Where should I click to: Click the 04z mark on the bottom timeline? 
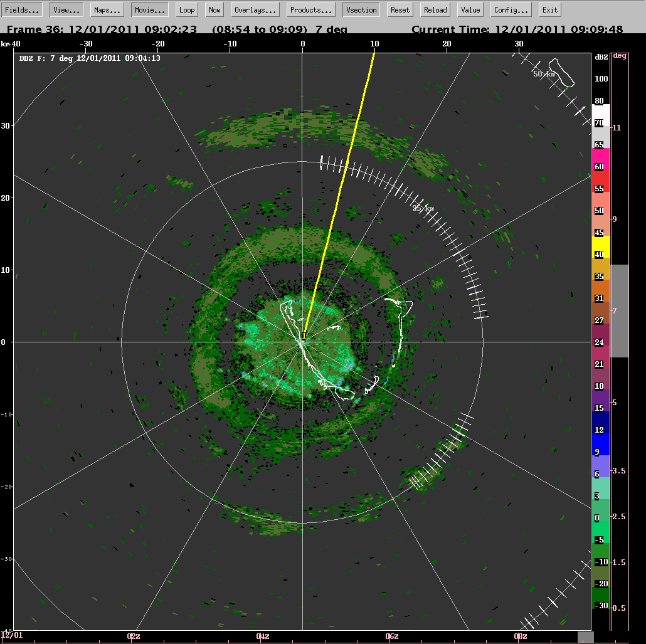point(262,636)
